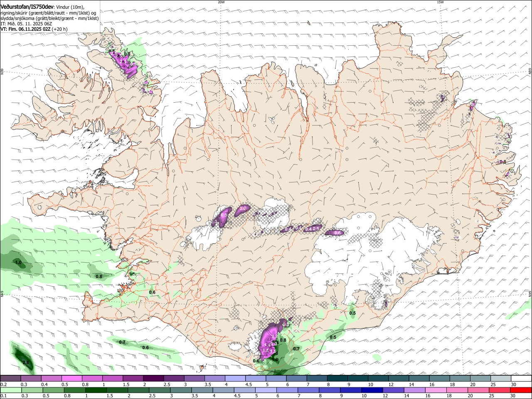Select the pink lower swatch starting at 18

pos(458,390)
